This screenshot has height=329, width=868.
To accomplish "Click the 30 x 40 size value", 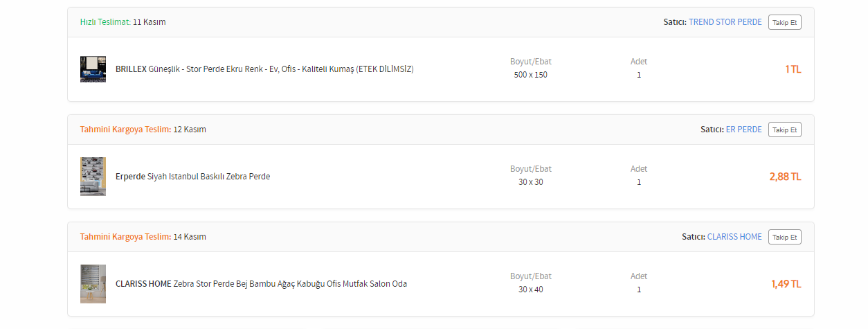I will [530, 290].
